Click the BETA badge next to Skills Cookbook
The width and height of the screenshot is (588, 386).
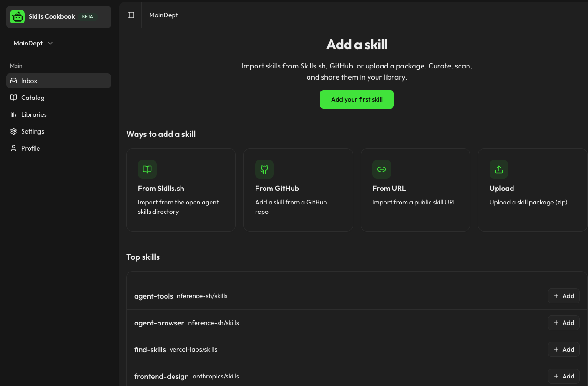87,16
